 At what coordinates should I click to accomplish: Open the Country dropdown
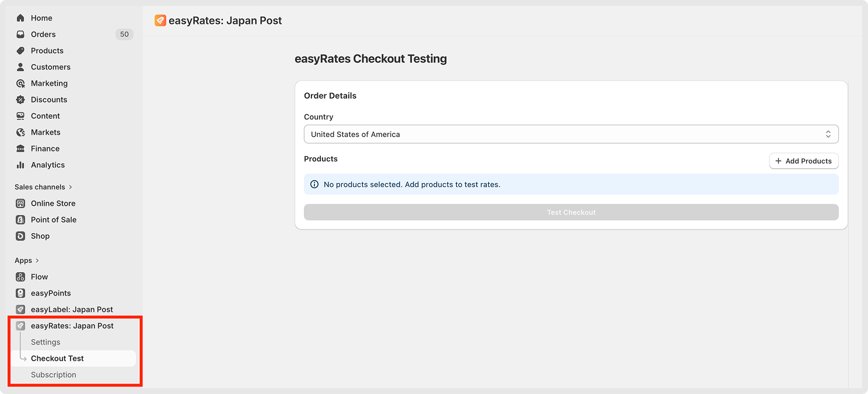[x=571, y=134]
